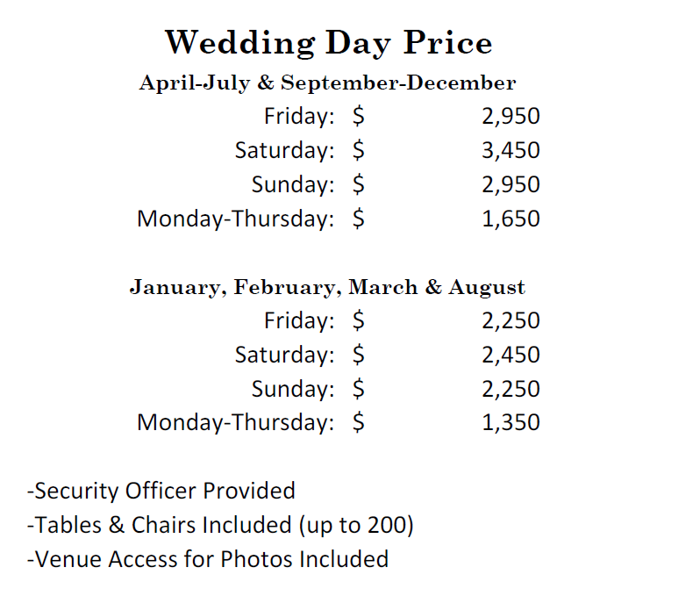Click the "Wedding Day Price" title
The image size is (700, 596).
[x=328, y=41]
